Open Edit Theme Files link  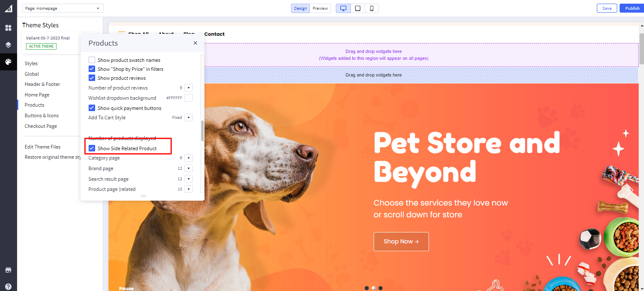coord(43,147)
